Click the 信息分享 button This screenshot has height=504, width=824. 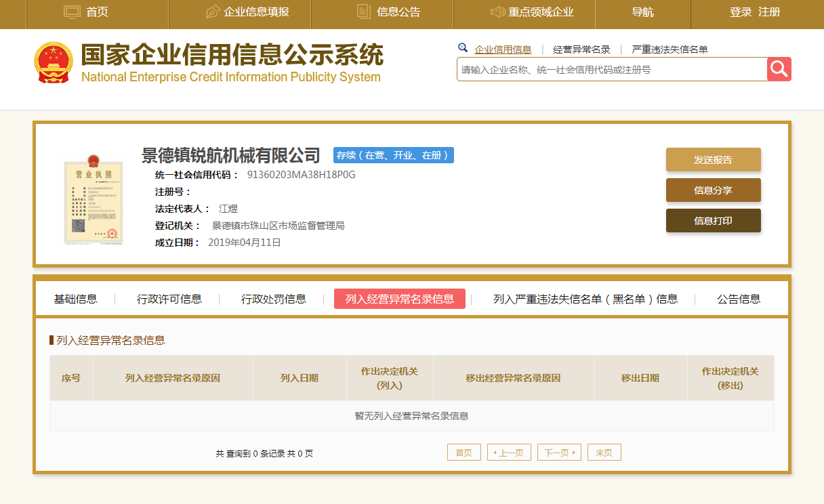(714, 190)
